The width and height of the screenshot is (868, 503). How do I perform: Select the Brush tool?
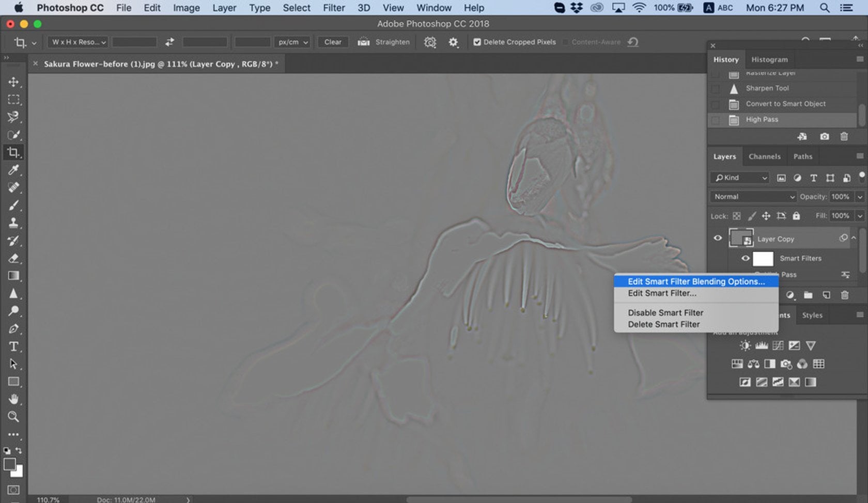click(13, 206)
